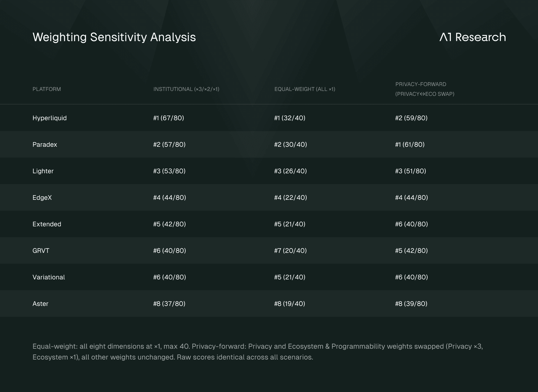The image size is (538, 392).
Task: Click Hyperliquid's institutional score #1 (67/80)
Action: coord(169,118)
